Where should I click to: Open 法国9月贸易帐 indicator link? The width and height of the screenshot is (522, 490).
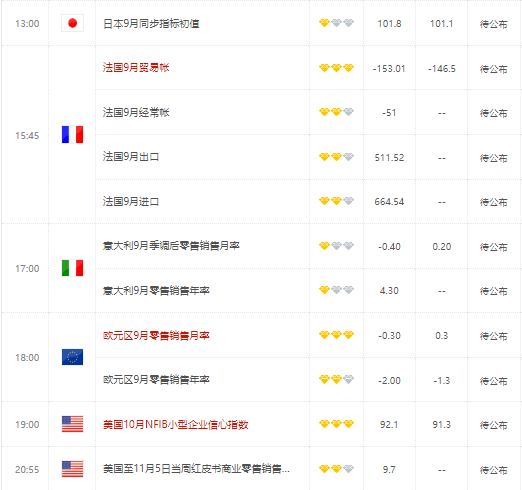point(136,68)
